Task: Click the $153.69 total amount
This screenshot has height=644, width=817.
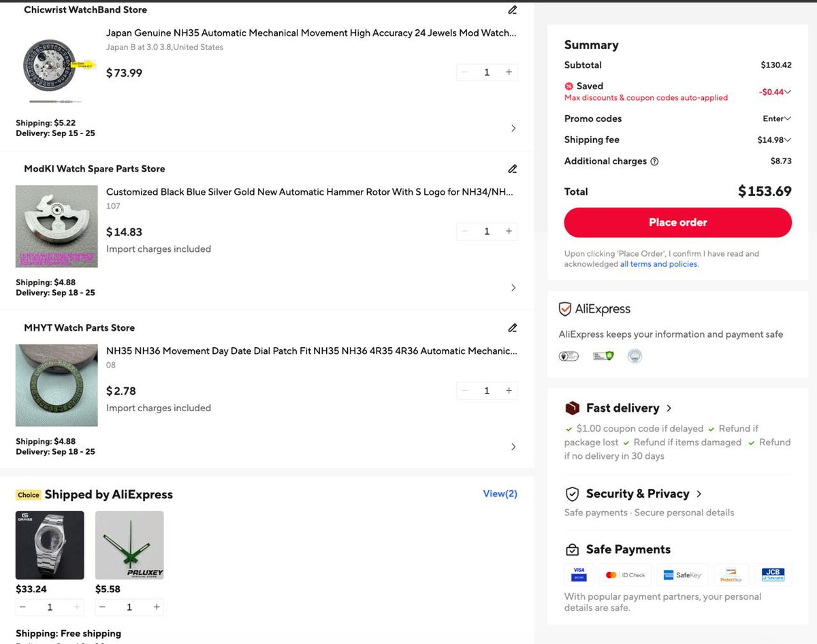Action: [765, 192]
